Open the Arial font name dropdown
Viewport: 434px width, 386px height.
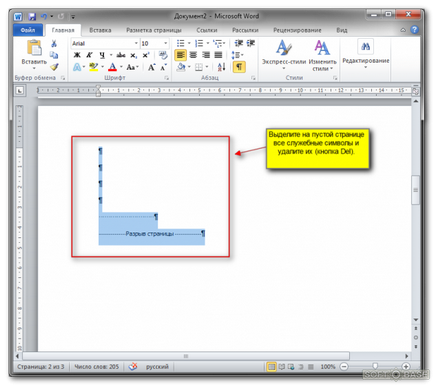click(105, 43)
